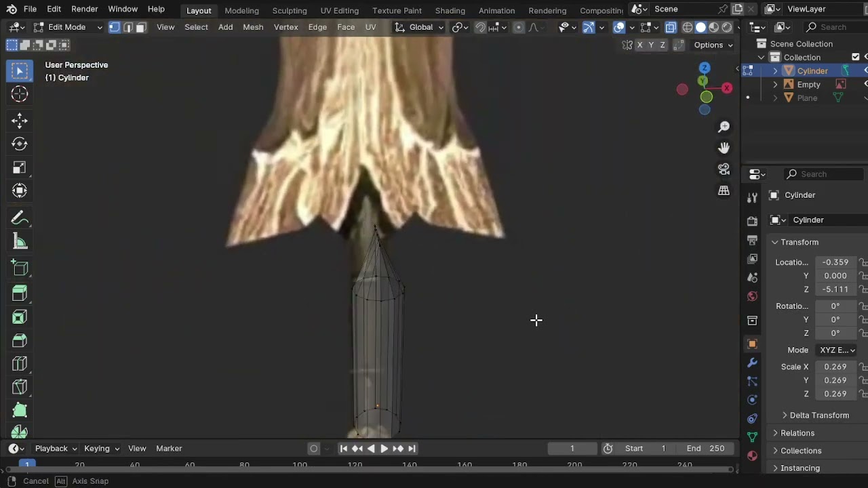Enable face select mode

pos(140,27)
